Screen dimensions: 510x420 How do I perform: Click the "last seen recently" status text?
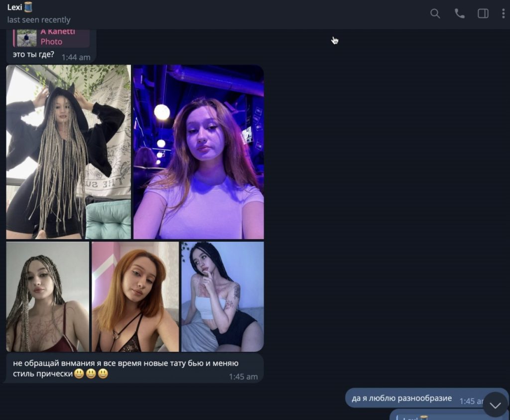39,20
